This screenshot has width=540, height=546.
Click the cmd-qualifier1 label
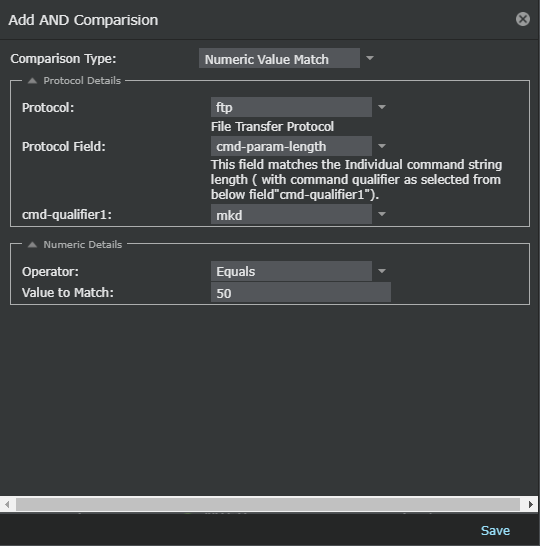(67, 214)
